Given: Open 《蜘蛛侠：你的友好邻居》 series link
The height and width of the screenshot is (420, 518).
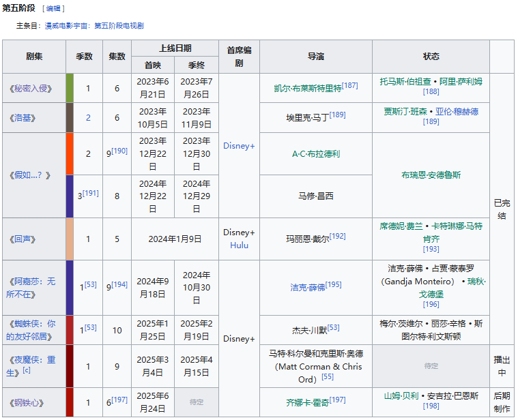Looking at the screenshot, I should pyautogui.click(x=31, y=330).
